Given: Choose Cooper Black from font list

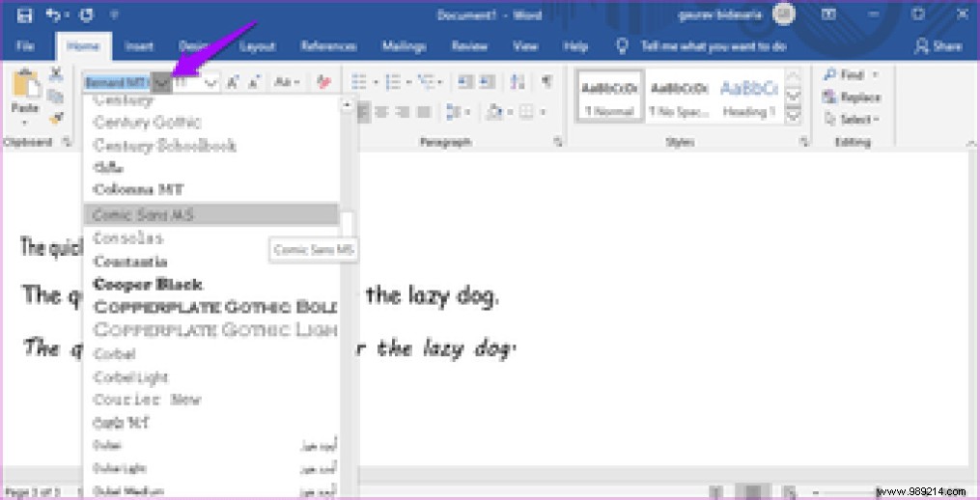Looking at the screenshot, I should tap(211, 285).
